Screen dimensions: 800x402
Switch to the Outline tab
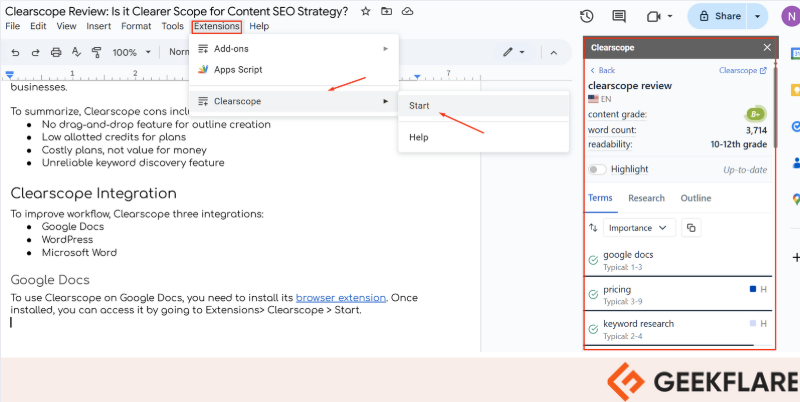(x=696, y=198)
